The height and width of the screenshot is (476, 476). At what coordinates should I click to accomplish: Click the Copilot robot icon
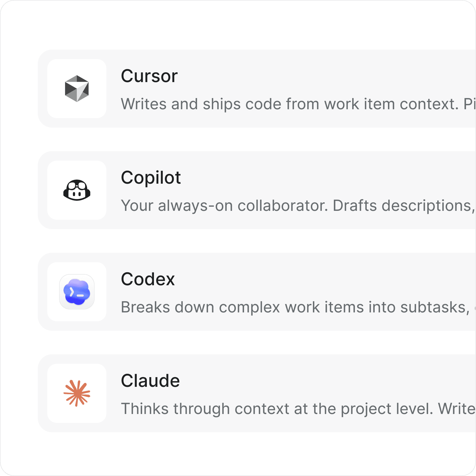[77, 190]
